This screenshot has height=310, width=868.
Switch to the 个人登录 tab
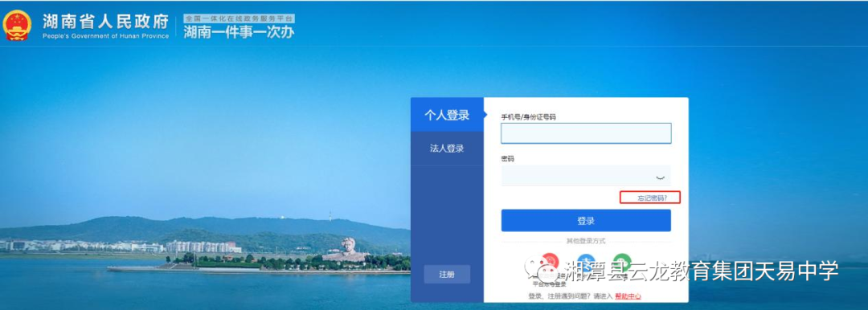[448, 115]
